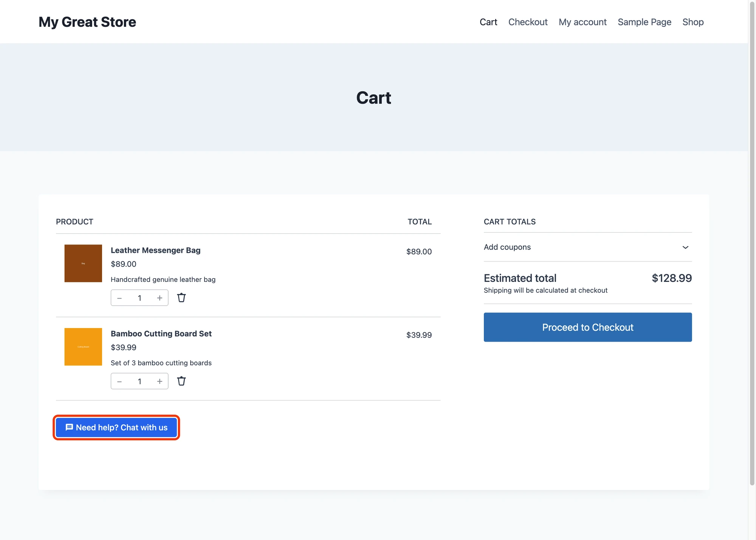Click the Bamboo Cutting Board Set thumbnail
Image resolution: width=756 pixels, height=540 pixels.
pyautogui.click(x=83, y=347)
